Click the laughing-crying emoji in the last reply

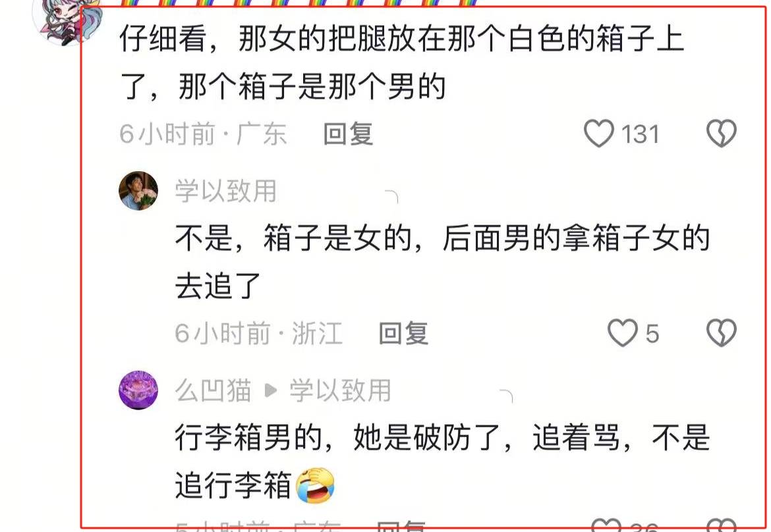(315, 485)
